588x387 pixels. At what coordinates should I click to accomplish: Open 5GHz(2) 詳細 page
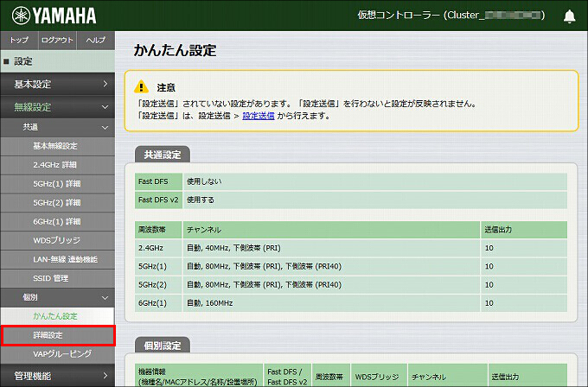58,203
